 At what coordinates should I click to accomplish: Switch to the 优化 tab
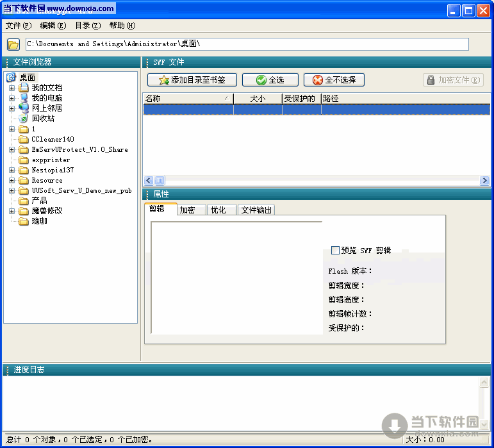click(x=221, y=210)
